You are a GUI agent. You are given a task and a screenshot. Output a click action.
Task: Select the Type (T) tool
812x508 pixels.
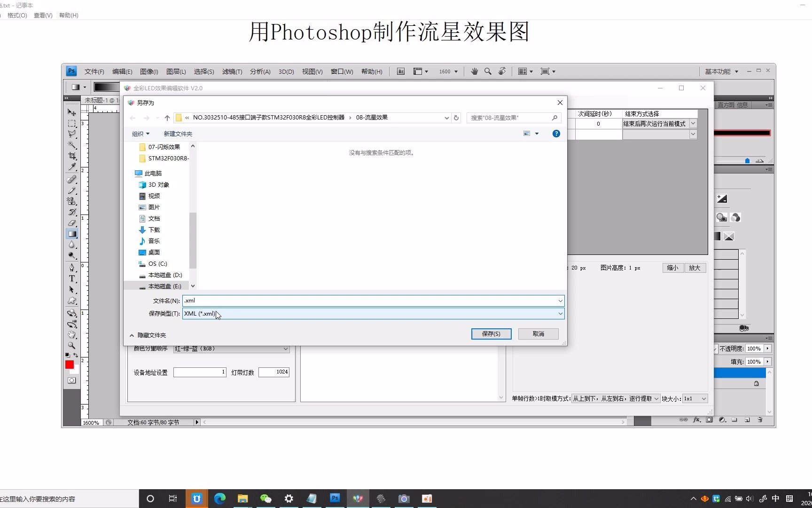point(71,278)
